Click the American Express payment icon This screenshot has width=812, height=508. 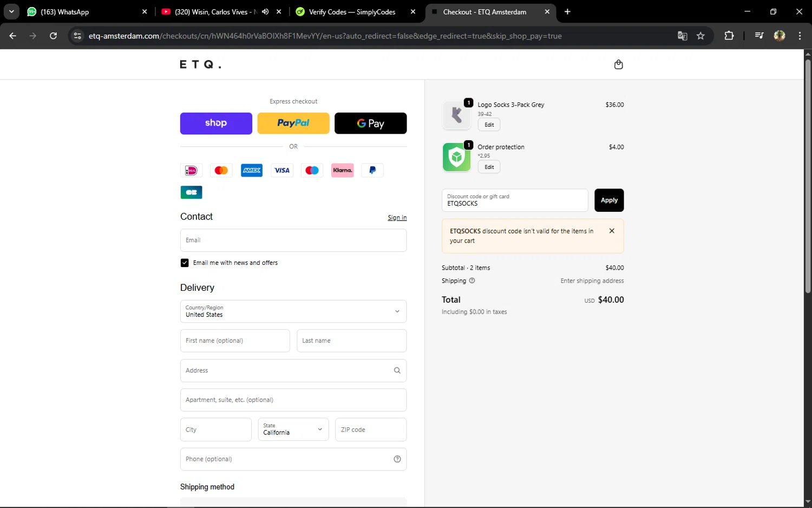coord(252,170)
